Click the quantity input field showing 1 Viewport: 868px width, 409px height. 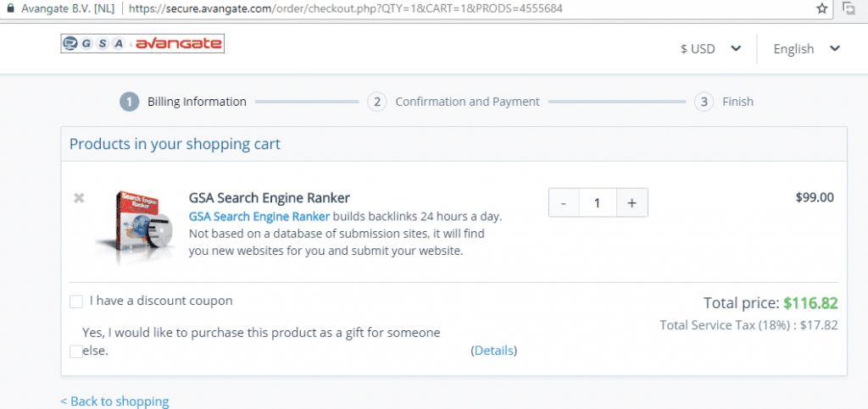pyautogui.click(x=598, y=203)
